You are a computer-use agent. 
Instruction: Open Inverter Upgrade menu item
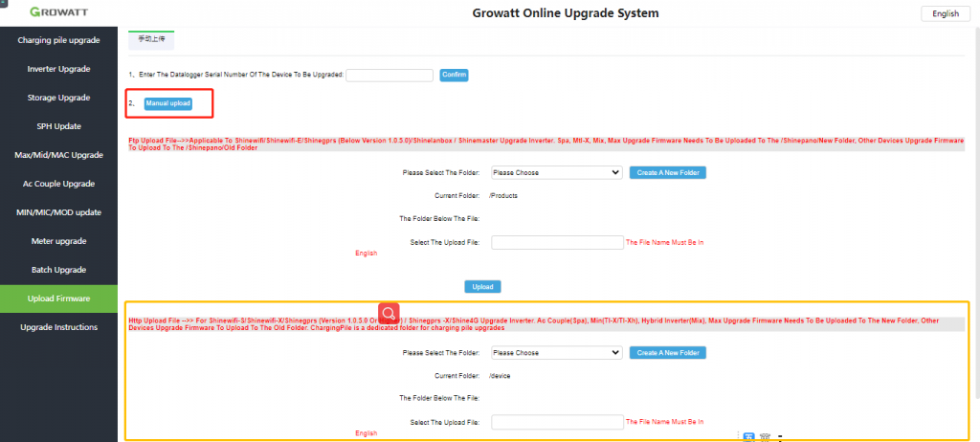58,69
